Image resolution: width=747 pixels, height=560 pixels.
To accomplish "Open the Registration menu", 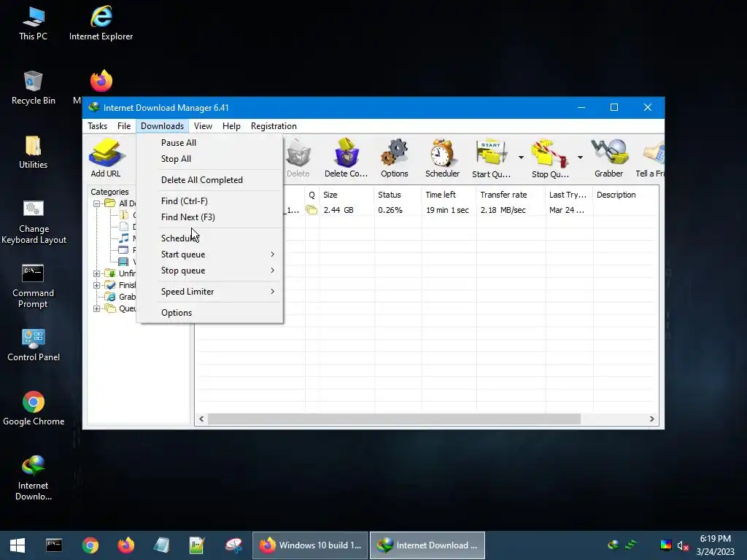I will point(274,126).
